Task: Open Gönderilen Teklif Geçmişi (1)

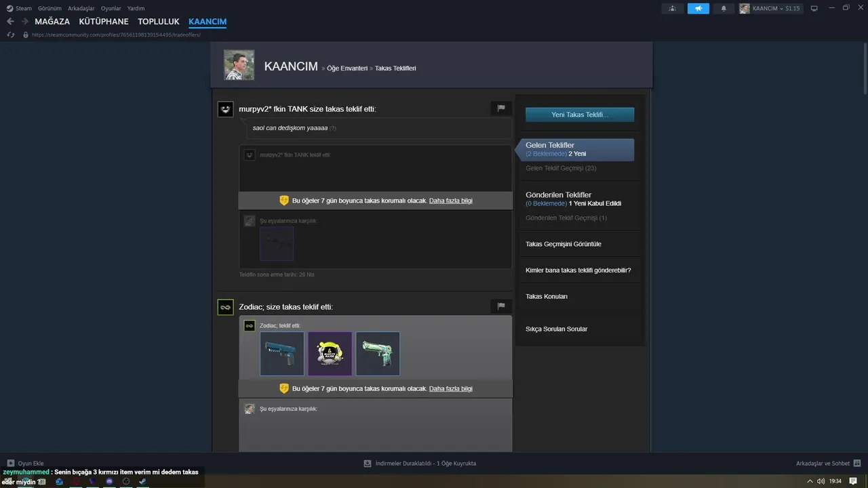Action: click(x=566, y=218)
